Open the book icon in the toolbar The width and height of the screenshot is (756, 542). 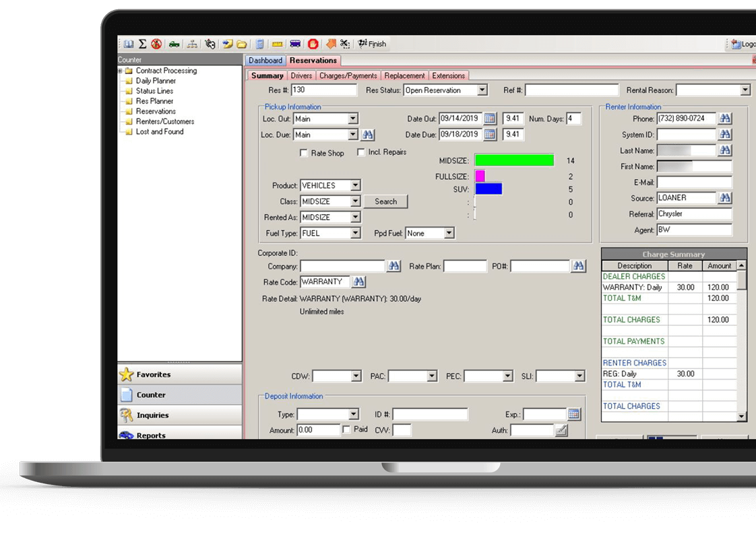tap(128, 44)
